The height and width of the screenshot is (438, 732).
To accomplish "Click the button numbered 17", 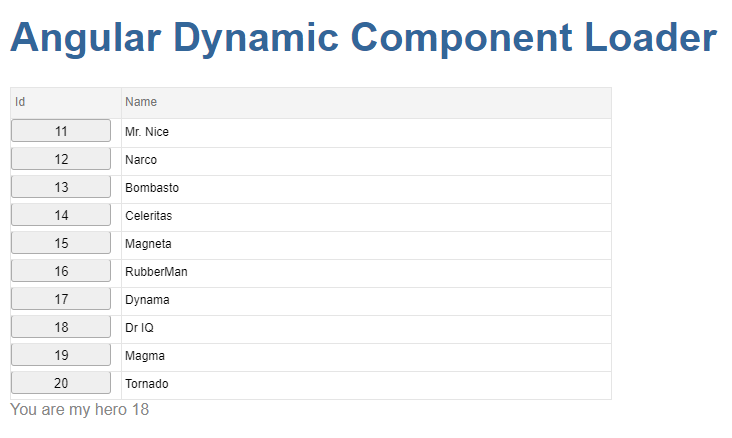I will 61,299.
